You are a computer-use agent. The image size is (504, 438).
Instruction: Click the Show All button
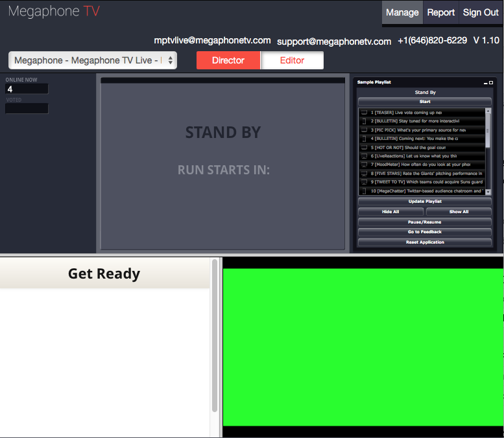point(459,212)
